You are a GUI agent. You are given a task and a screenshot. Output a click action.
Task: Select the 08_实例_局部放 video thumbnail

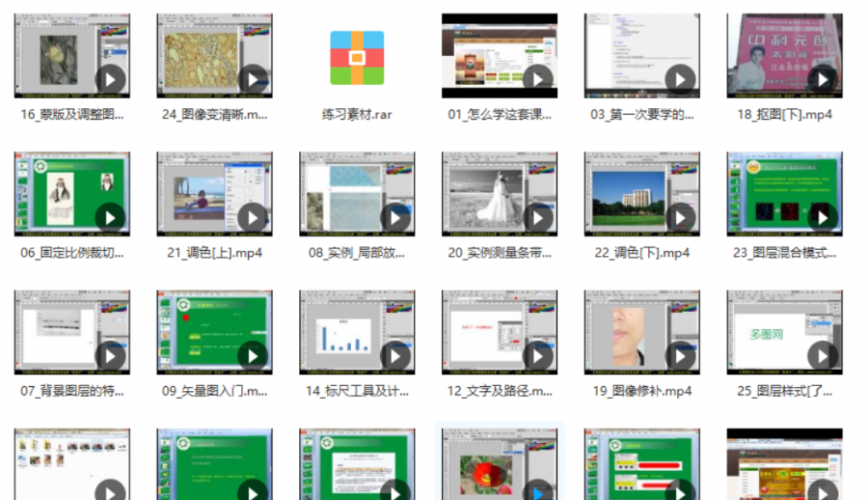tap(357, 194)
